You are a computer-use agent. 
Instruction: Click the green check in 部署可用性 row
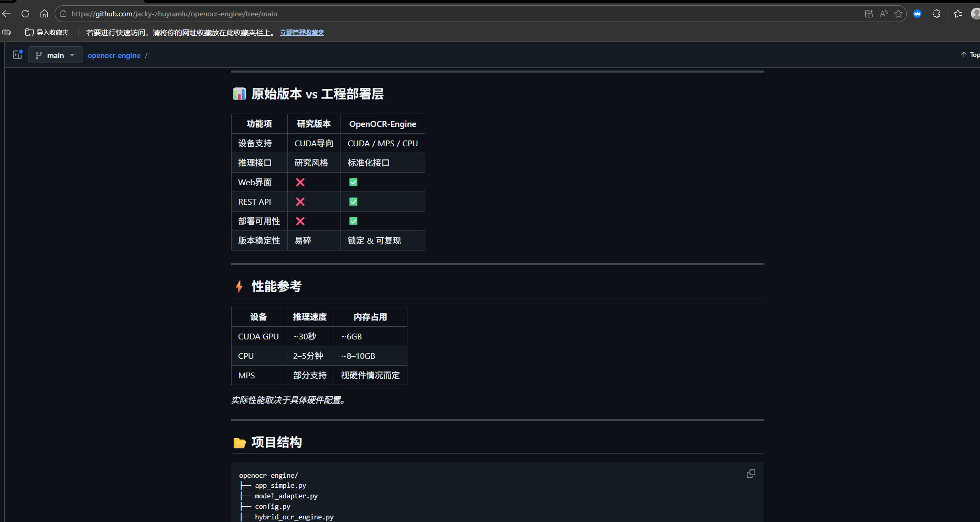pos(354,221)
